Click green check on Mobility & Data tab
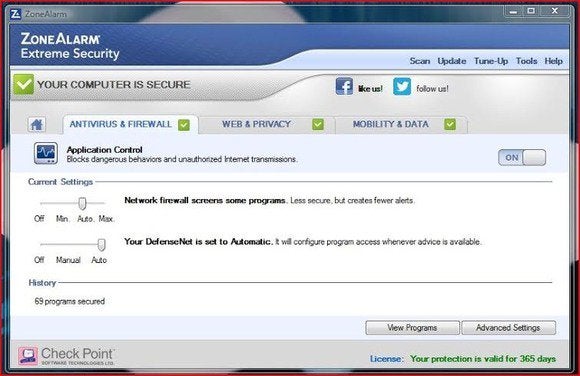580x376 pixels. [450, 124]
